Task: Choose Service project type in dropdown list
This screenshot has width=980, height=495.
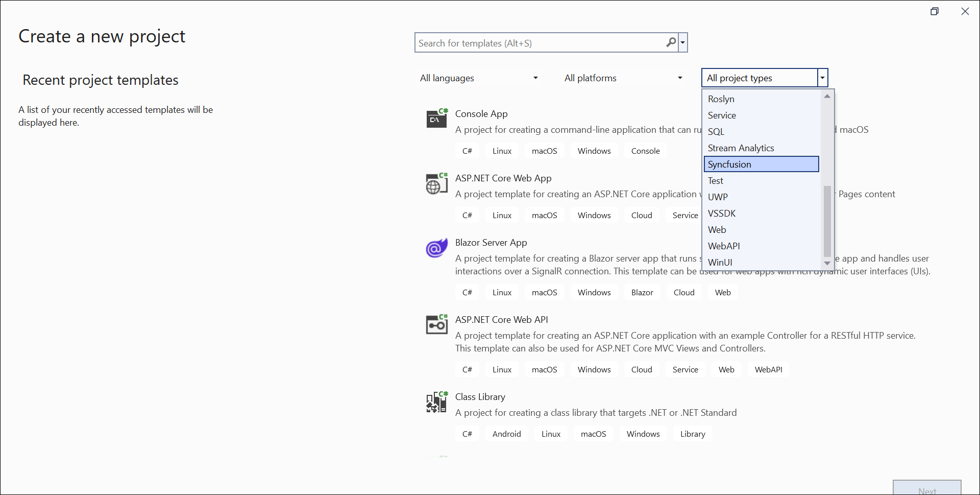Action: point(761,115)
